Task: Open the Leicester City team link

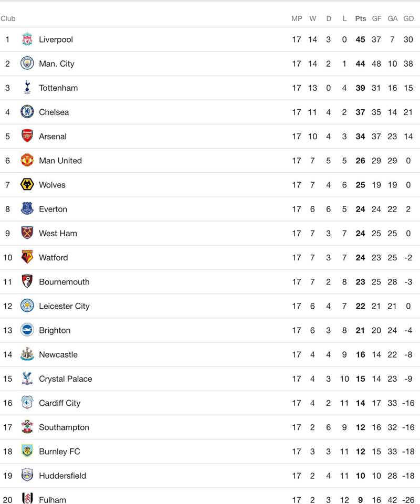Action: coord(64,306)
